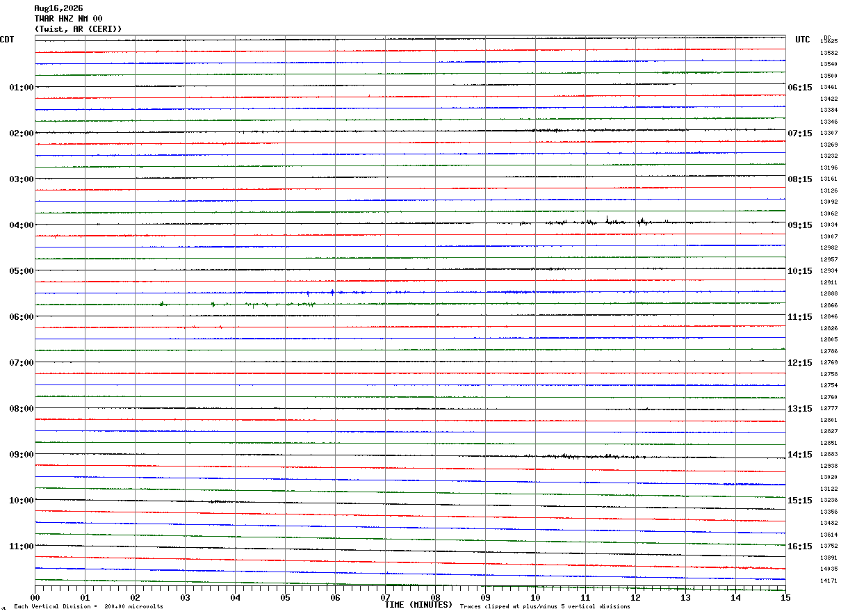Select the 02:00 CDT time label
841x616 pixels.
point(22,133)
